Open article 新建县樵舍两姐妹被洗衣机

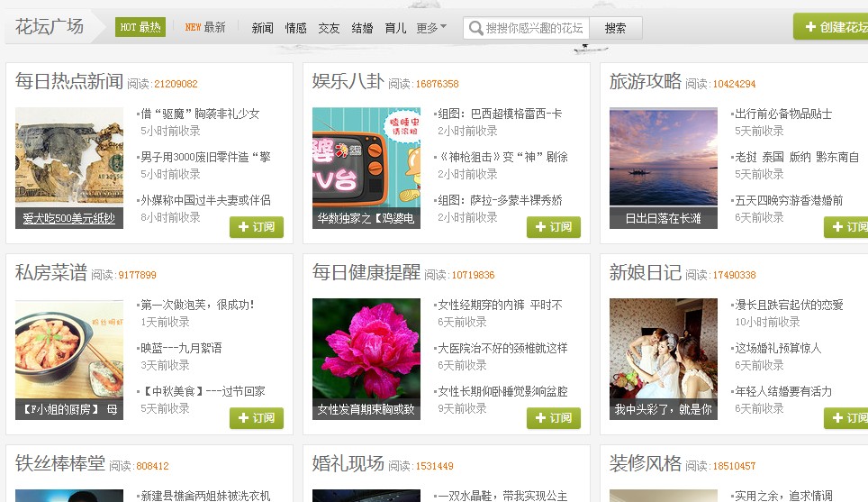coord(205,496)
